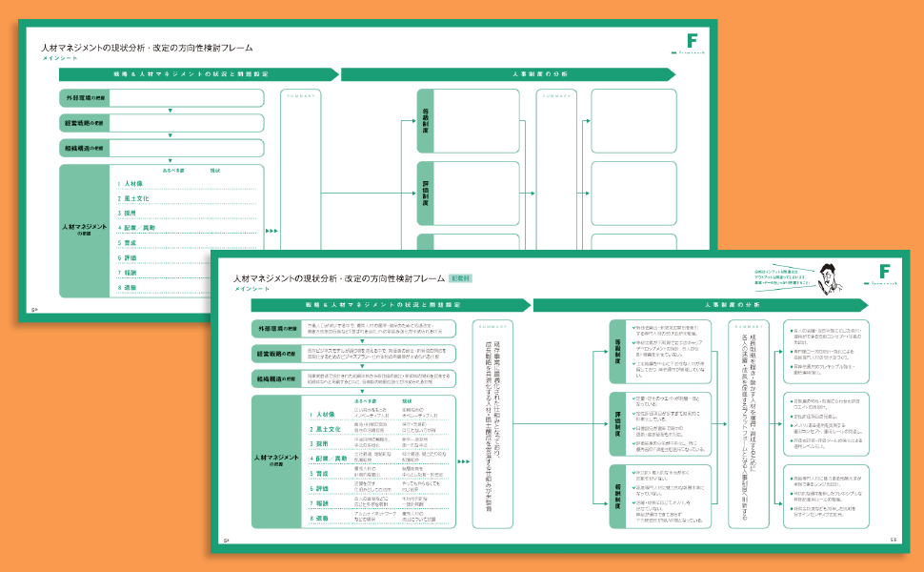Click row 4 配置/異動 on the blank slide
This screenshot has width=924, height=572.
186,228
